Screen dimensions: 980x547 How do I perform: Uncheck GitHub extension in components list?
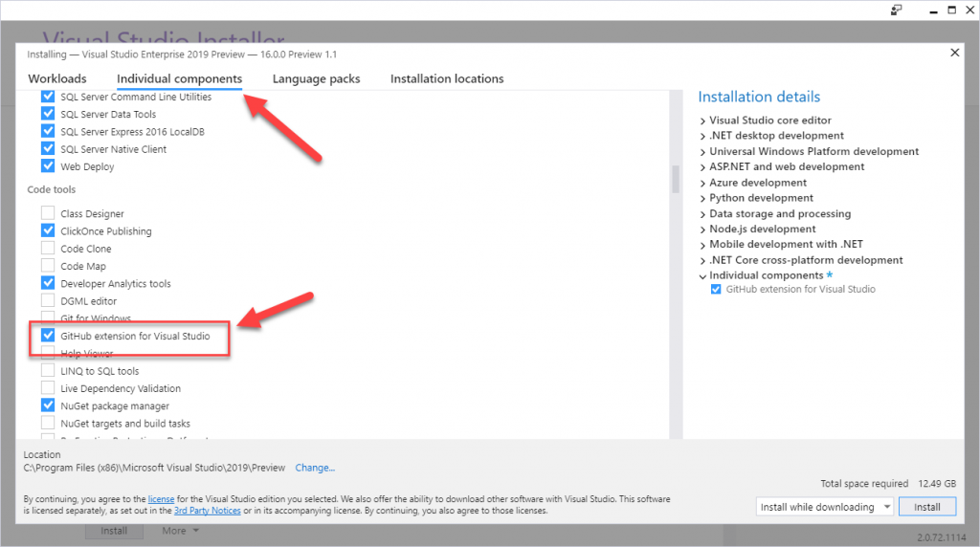click(48, 336)
